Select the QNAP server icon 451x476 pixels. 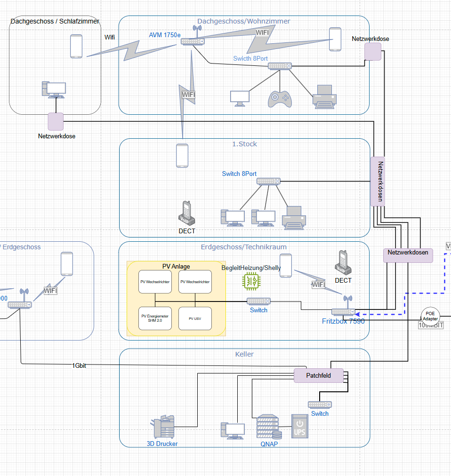[x=269, y=427]
